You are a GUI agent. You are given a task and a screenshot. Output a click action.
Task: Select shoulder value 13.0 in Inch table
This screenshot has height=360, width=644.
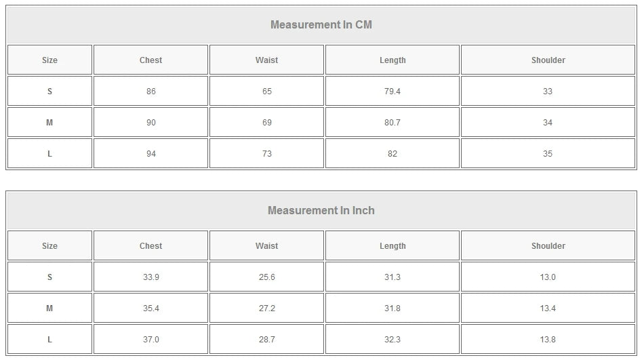[548, 277]
